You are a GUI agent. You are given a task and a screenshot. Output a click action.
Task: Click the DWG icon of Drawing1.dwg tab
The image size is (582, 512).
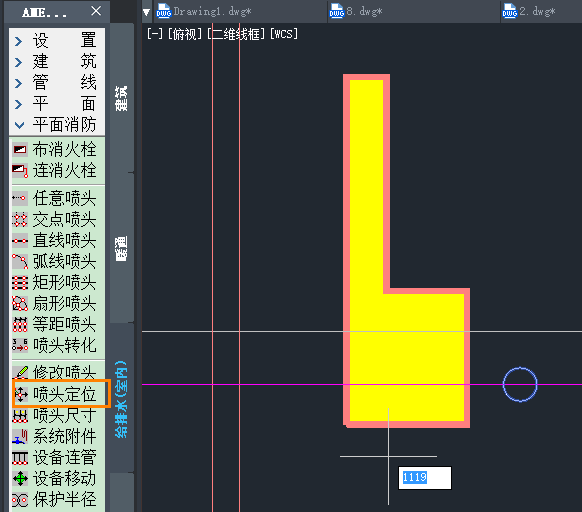coord(163,11)
